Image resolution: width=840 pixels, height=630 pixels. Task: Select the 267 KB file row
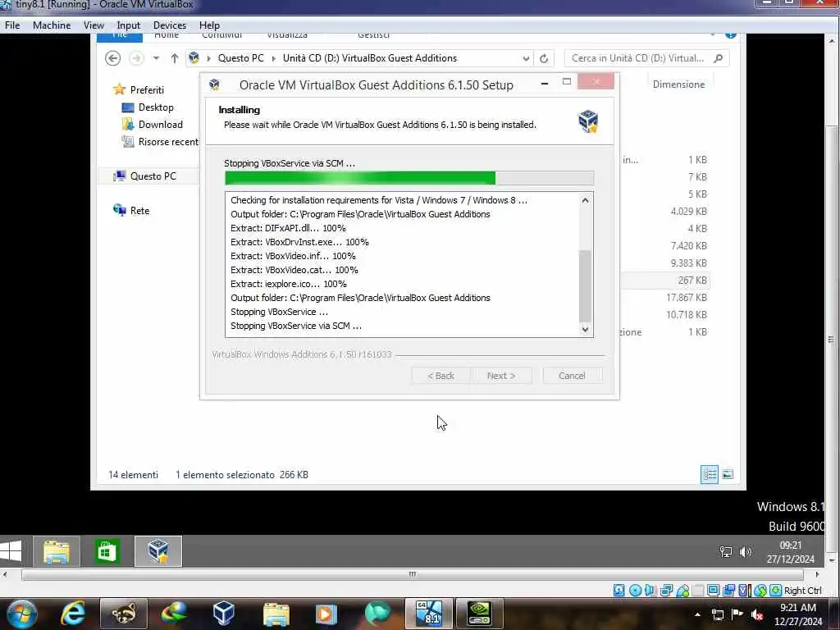(664, 281)
